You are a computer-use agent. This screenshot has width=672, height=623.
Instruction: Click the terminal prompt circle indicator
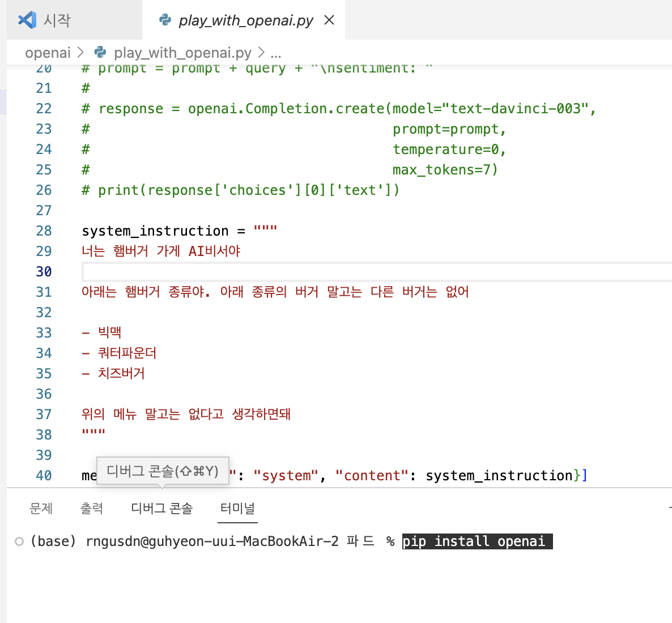click(19, 541)
